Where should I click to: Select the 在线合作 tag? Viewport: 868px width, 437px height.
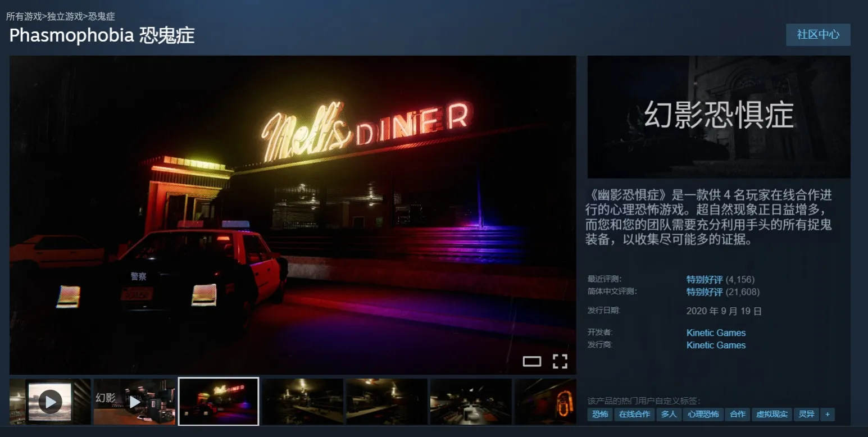pos(634,415)
